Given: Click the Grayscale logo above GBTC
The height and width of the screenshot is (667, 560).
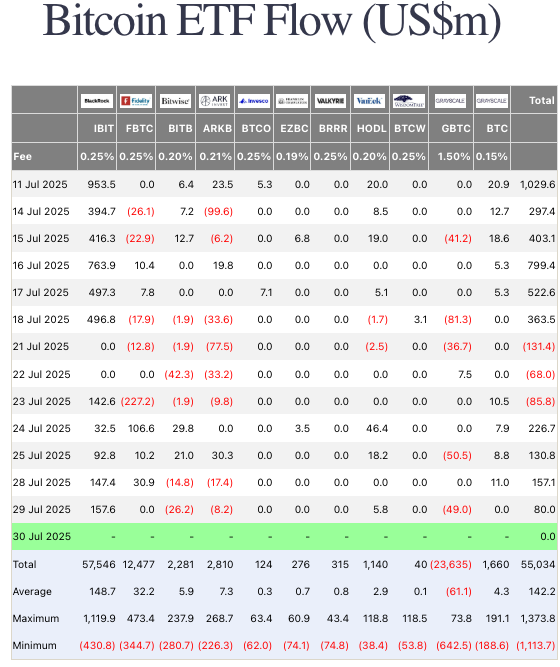Looking at the screenshot, I should [x=450, y=101].
